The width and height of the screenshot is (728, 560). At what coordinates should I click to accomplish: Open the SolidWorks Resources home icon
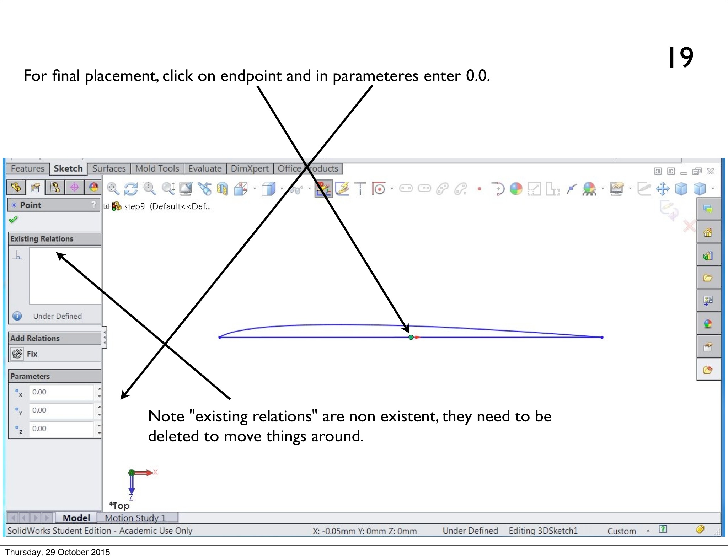[x=708, y=233]
